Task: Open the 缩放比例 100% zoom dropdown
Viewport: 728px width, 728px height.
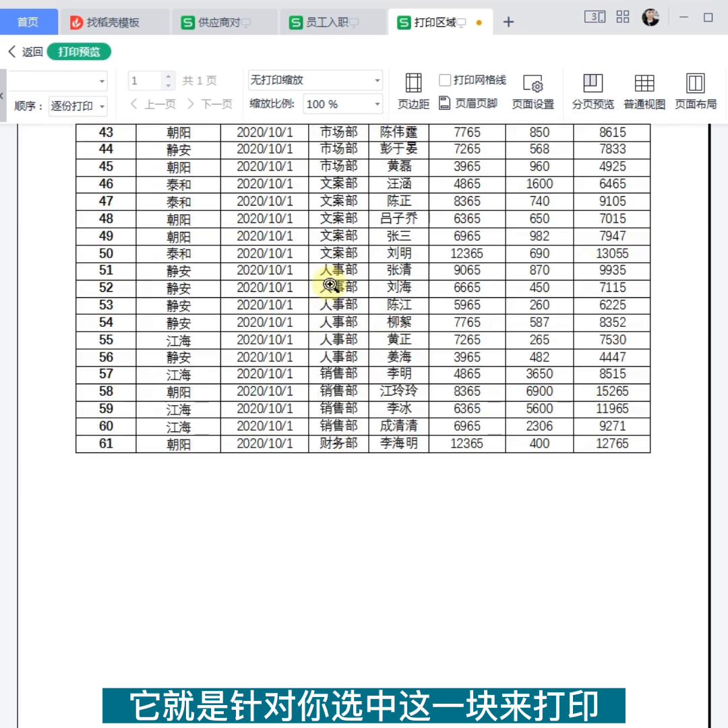Action: coord(342,104)
